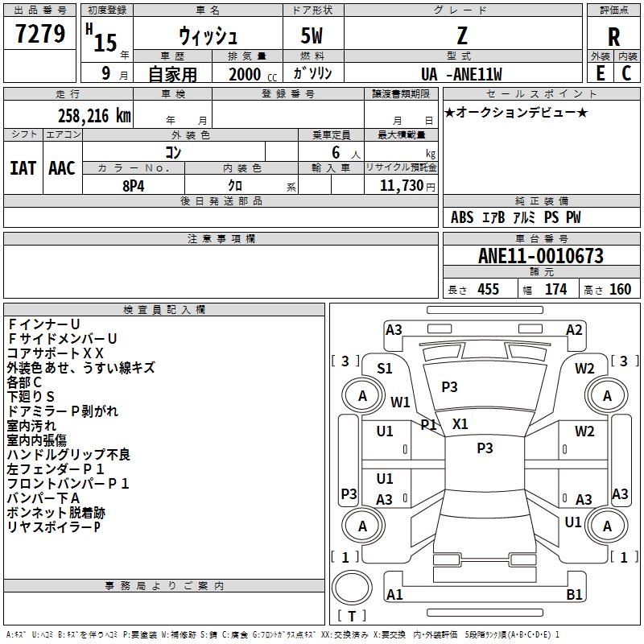Click the exterior grade E cell

(601, 72)
